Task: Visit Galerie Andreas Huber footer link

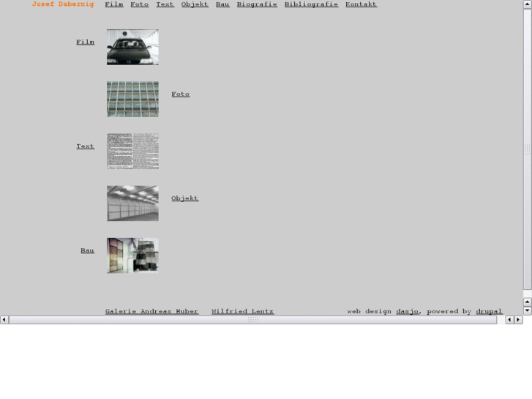Action: (151, 311)
